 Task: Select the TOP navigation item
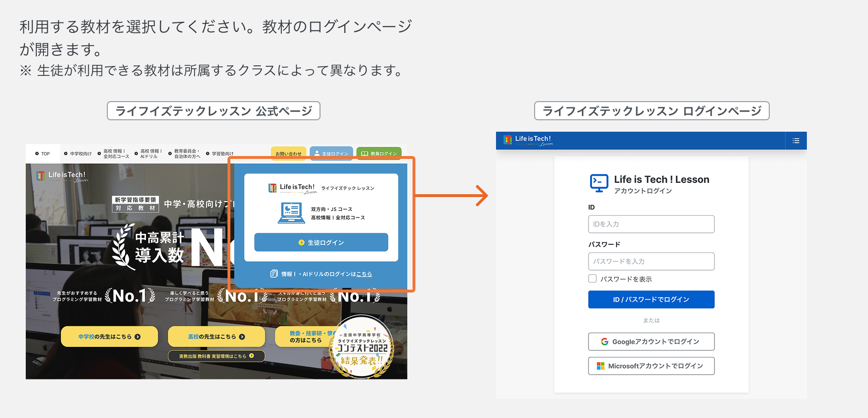(42, 154)
